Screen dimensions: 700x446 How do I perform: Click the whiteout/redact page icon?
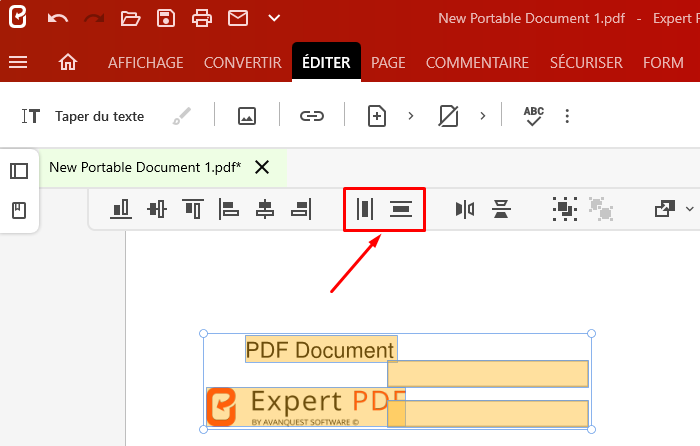click(449, 116)
